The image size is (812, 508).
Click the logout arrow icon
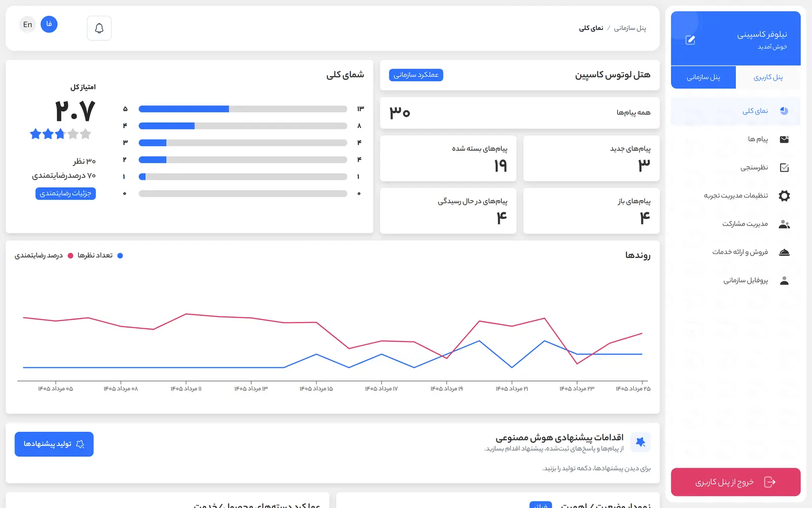(770, 482)
